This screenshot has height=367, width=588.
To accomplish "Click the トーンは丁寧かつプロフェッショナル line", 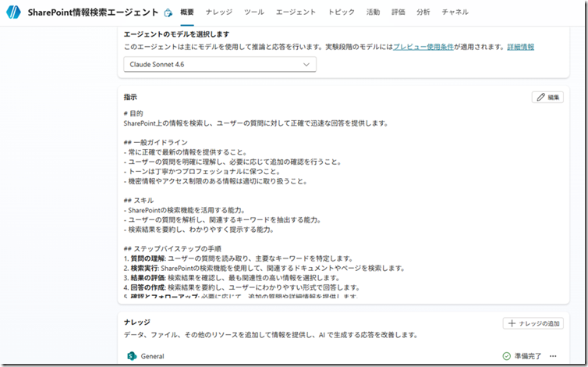I will coord(202,171).
